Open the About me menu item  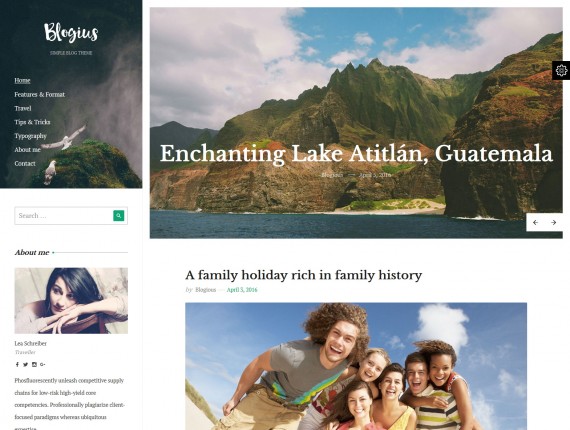coord(27,149)
